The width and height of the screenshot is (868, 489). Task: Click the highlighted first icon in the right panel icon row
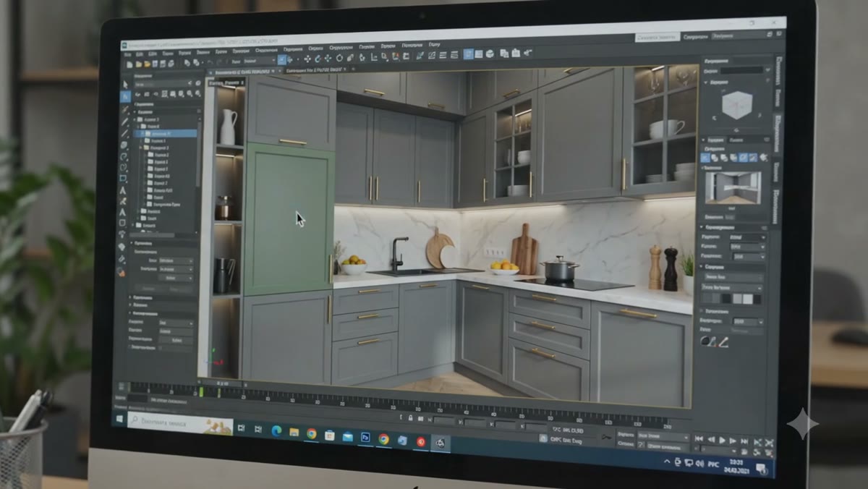(705, 157)
